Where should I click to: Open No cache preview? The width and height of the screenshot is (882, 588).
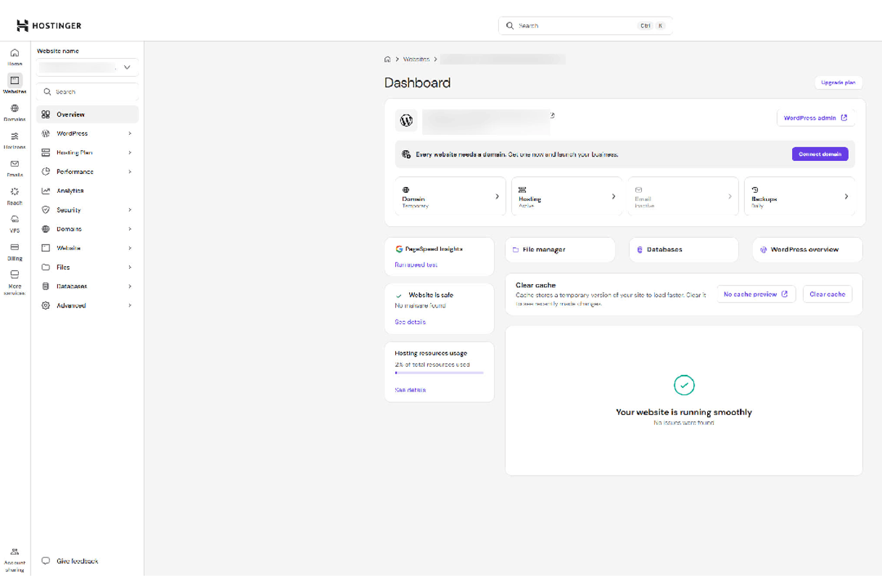tap(756, 294)
